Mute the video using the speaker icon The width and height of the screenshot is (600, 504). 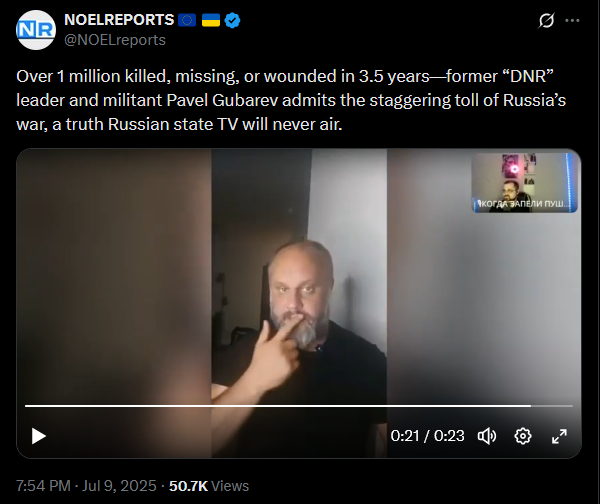(x=487, y=436)
